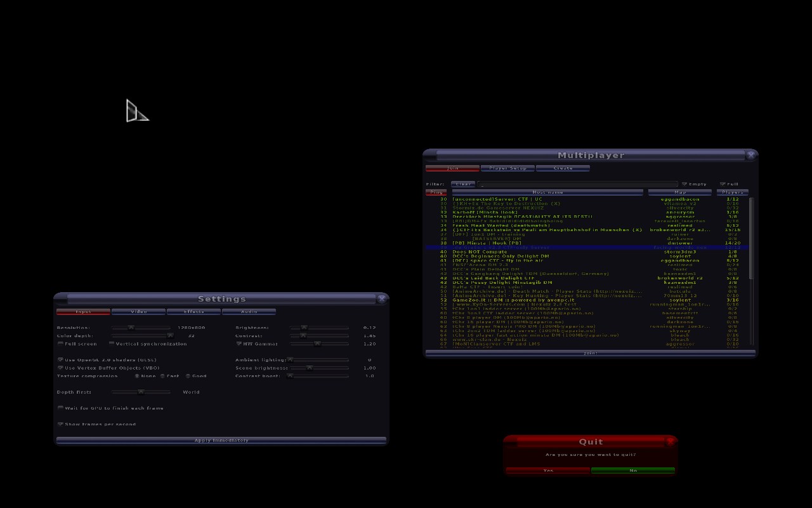Image resolution: width=812 pixels, height=508 pixels.
Task: Close the Settings window
Action: pyautogui.click(x=381, y=298)
